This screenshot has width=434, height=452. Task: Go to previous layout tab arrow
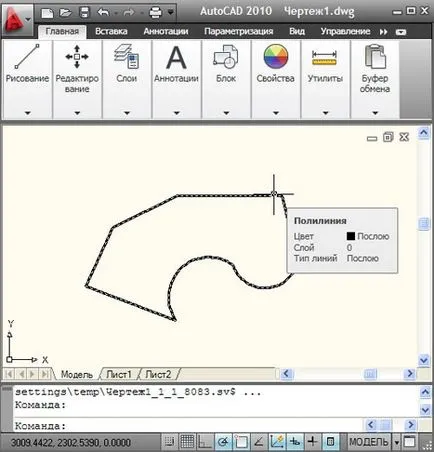click(x=21, y=374)
